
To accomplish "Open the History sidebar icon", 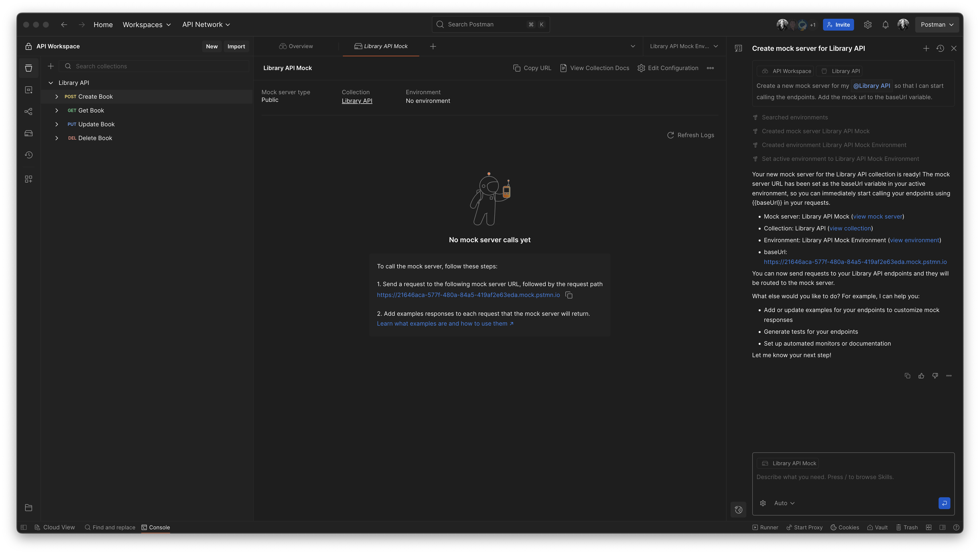I will coord(29,155).
